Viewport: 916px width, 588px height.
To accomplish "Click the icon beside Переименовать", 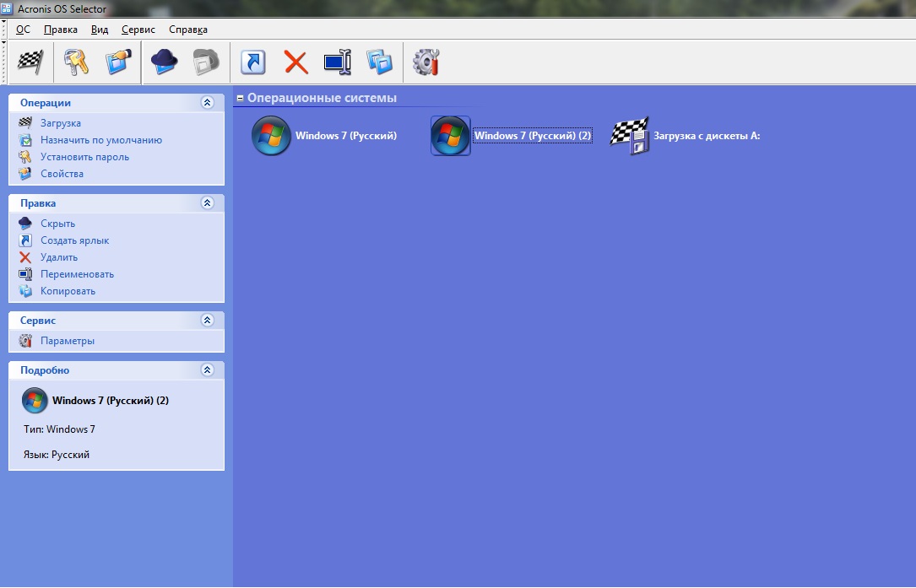I will [x=25, y=274].
